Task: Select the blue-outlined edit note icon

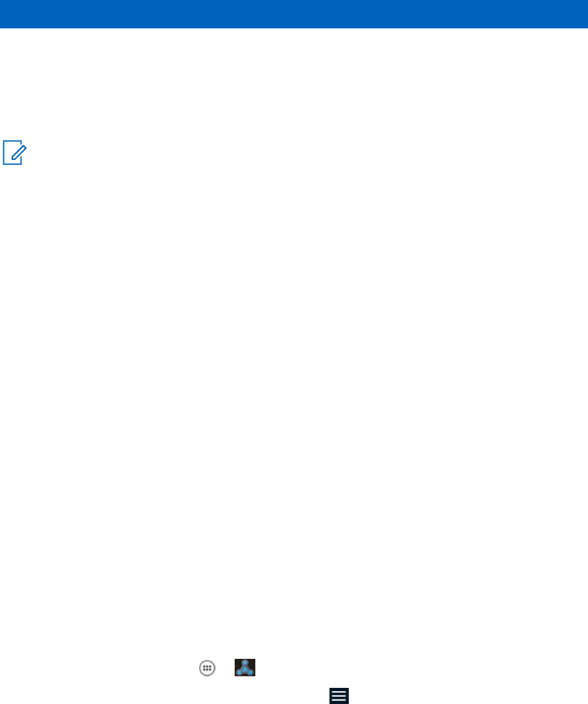Action: 14,153
